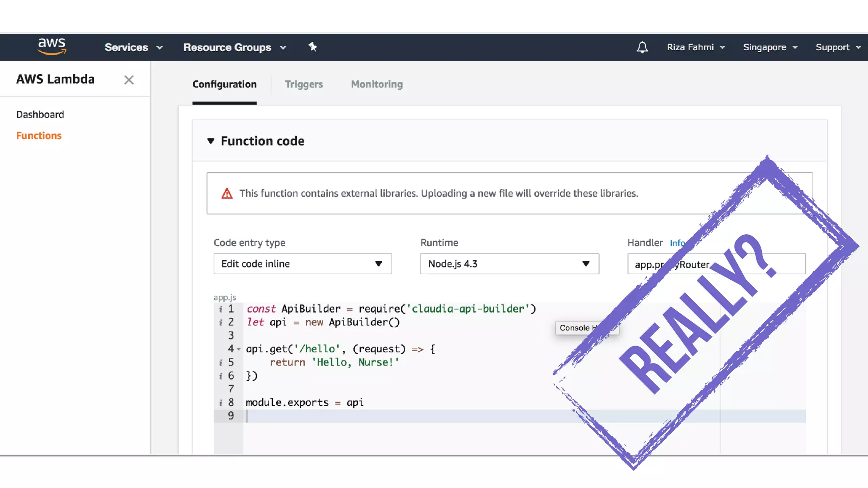Open the notifications bell icon
Screen dimensions: 868x488
tap(642, 47)
